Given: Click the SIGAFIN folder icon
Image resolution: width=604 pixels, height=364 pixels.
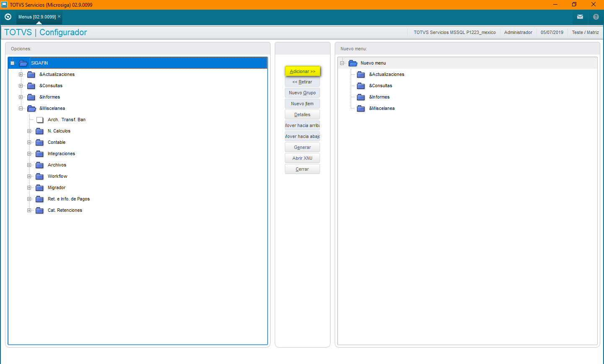Looking at the screenshot, I should tap(23, 63).
